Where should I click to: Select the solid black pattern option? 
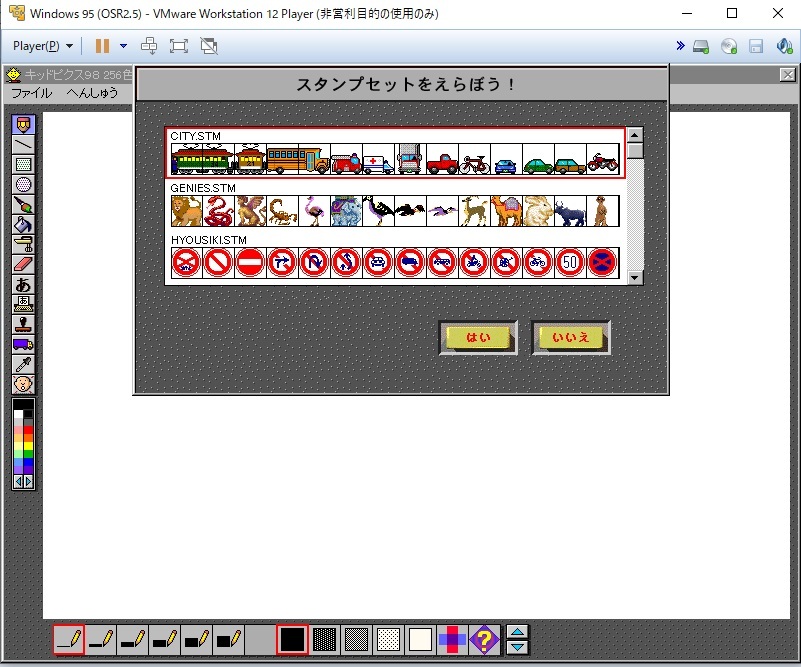(x=292, y=639)
